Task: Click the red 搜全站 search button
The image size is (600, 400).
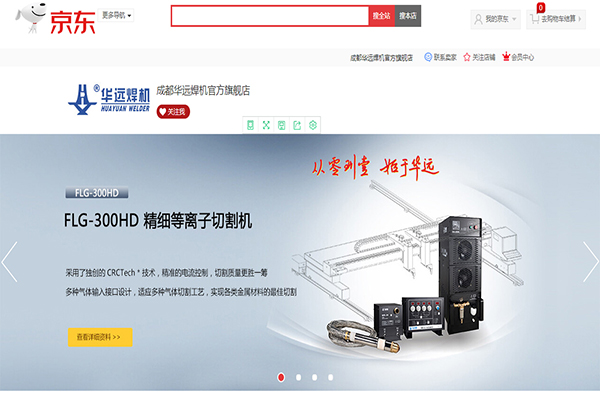Action: point(382,16)
